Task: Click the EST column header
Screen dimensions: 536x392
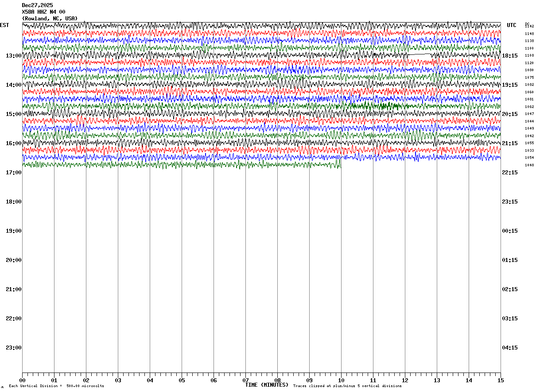Action: coord(4,25)
